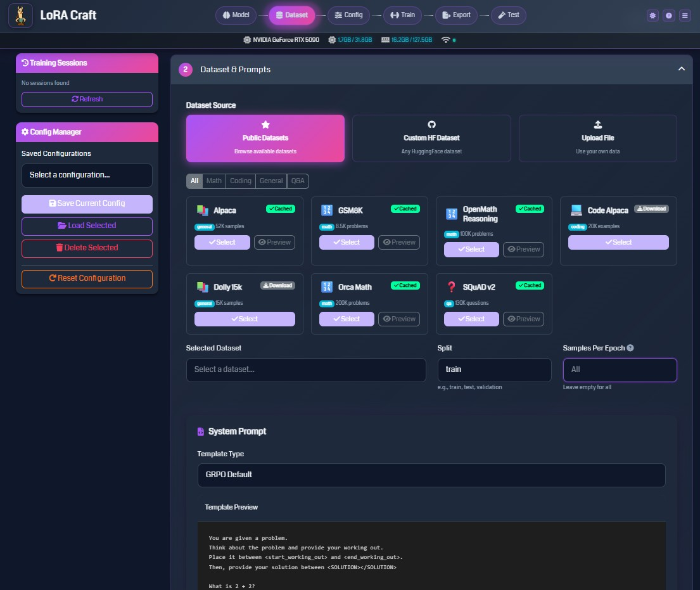The width and height of the screenshot is (700, 590).
Task: Click the Download badge on Dolly 15k
Action: (277, 285)
